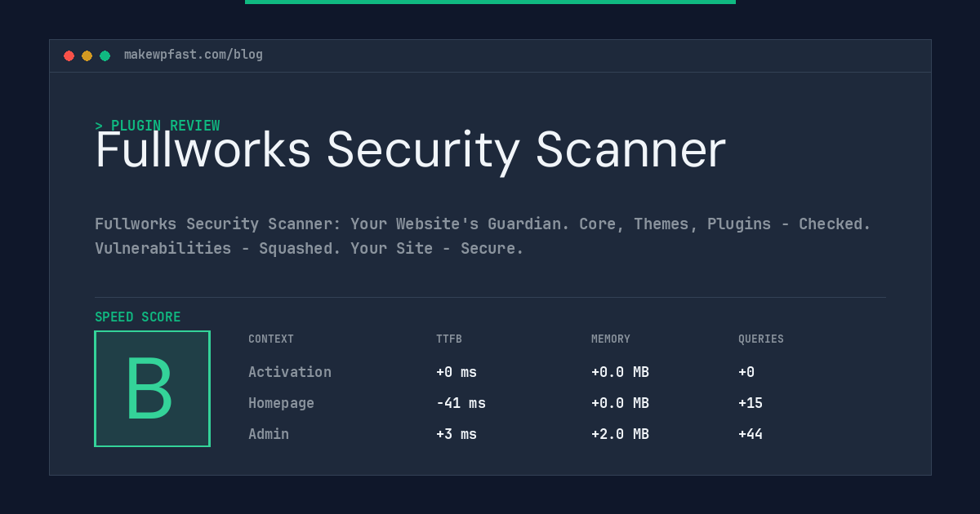
Task: Select the Activation row label
Action: (x=290, y=372)
